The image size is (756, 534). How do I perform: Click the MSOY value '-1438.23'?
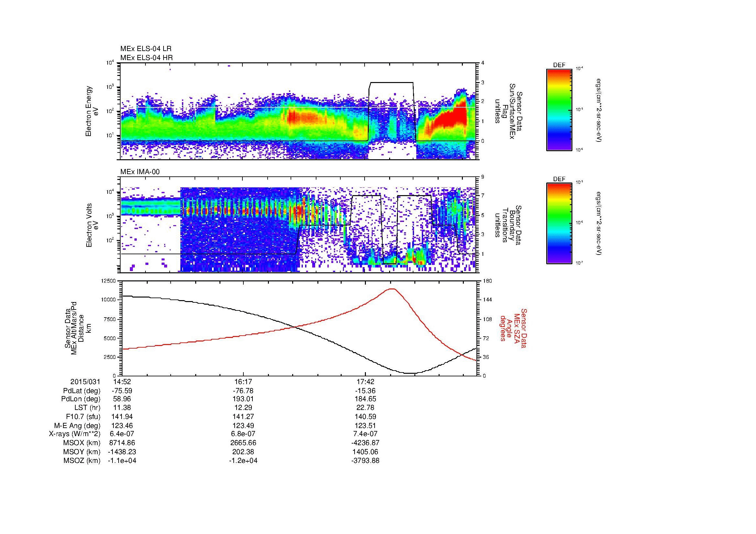(122, 452)
